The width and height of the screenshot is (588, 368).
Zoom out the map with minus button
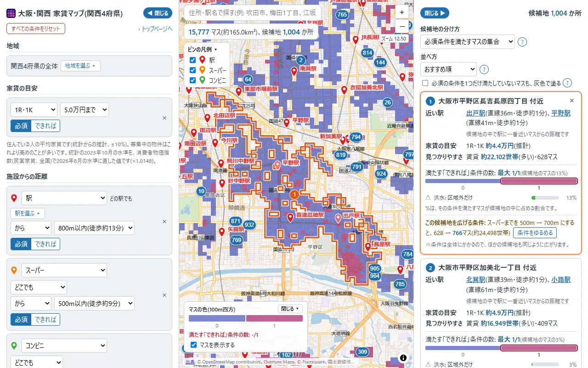402,27
